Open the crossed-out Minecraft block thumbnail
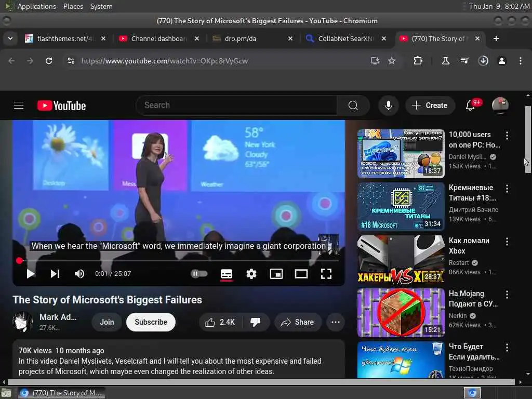Image resolution: width=532 pixels, height=399 pixels. pos(401,312)
